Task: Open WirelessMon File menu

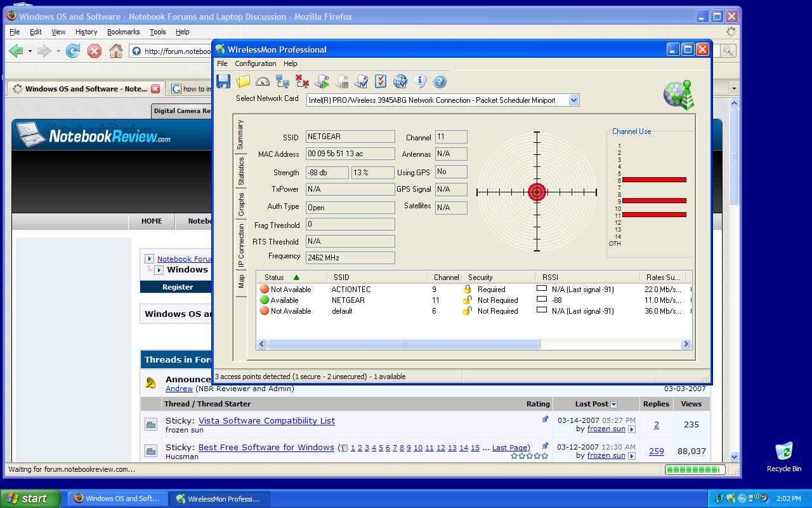Action: pos(222,63)
